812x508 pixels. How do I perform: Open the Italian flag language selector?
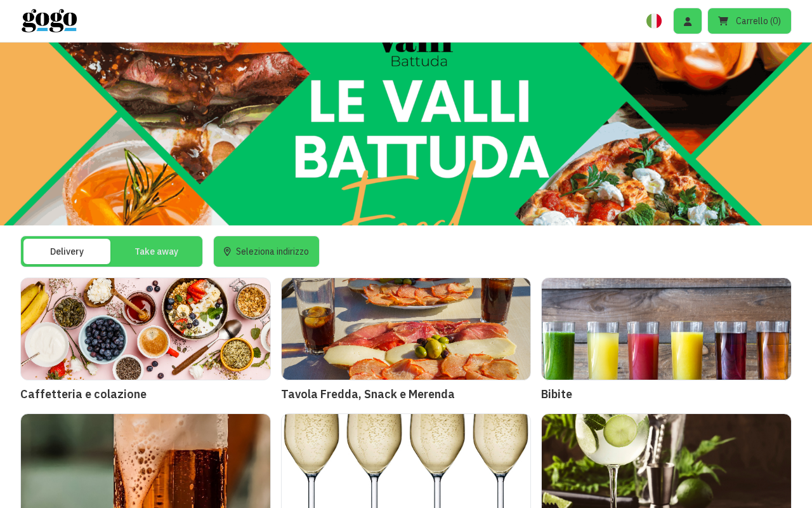point(654,21)
